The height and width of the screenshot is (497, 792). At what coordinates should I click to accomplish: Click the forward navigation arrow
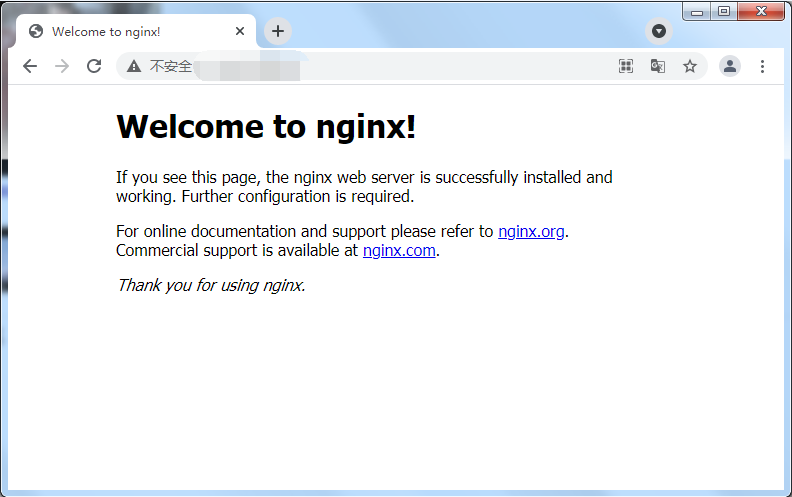click(x=62, y=66)
